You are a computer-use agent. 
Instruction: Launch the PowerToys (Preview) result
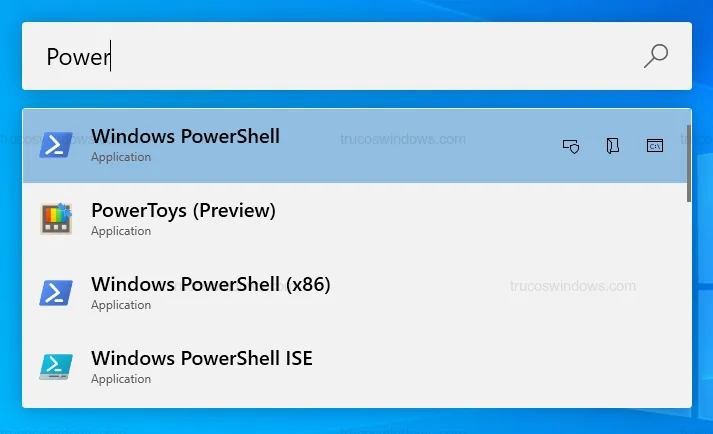pyautogui.click(x=183, y=211)
